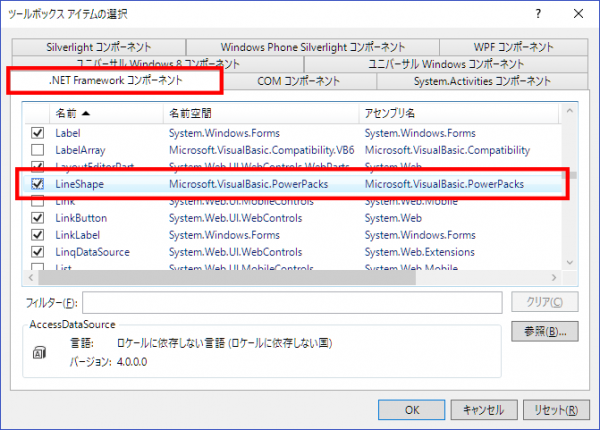The height and width of the screenshot is (430, 600).
Task: Toggle the LinkLabel checkbox
Action: pos(38,235)
